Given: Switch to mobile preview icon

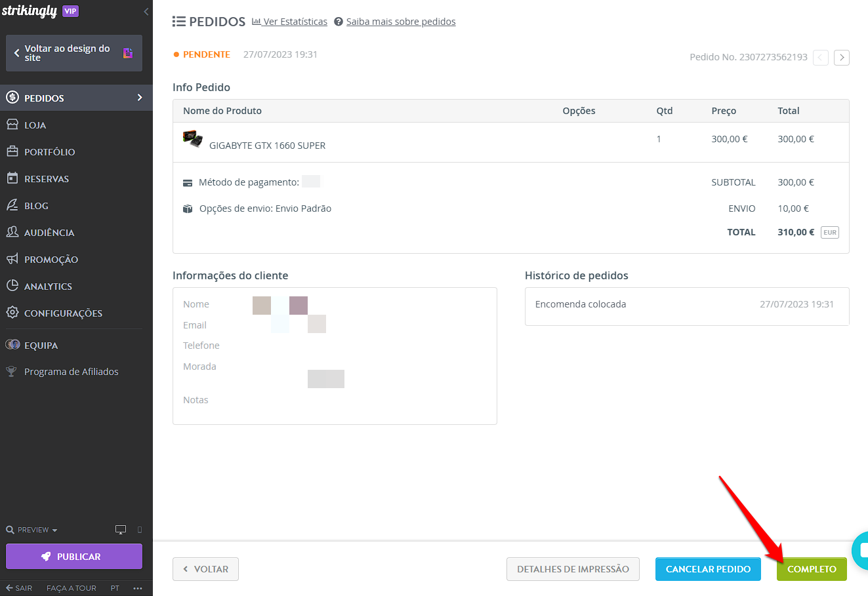Looking at the screenshot, I should [x=139, y=530].
